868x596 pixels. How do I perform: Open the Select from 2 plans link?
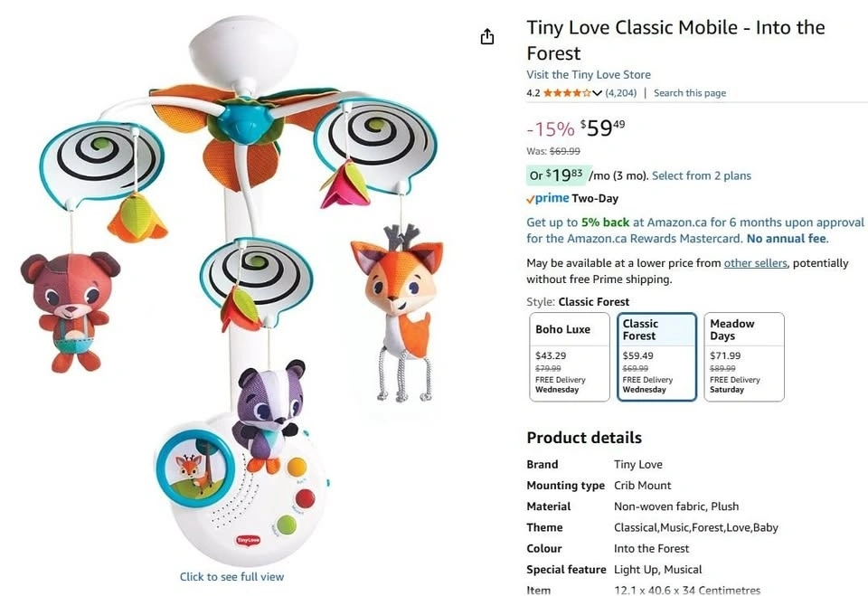click(702, 175)
